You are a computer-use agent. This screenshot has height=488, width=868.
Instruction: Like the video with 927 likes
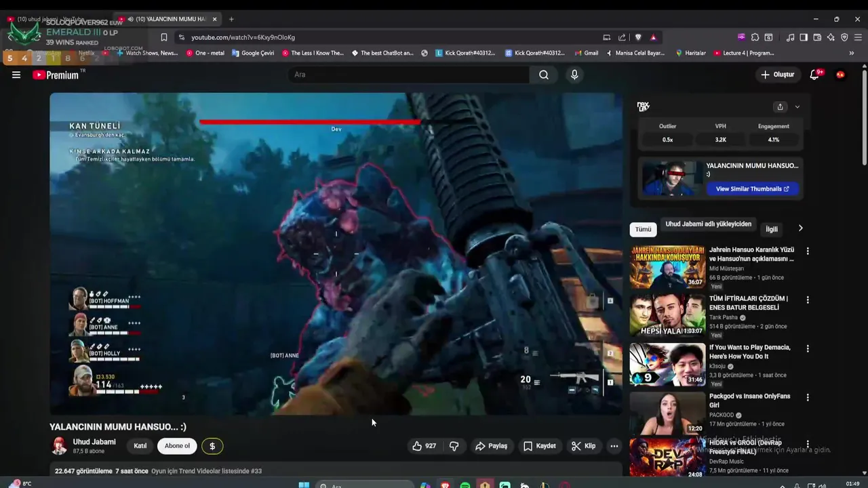[424, 446]
